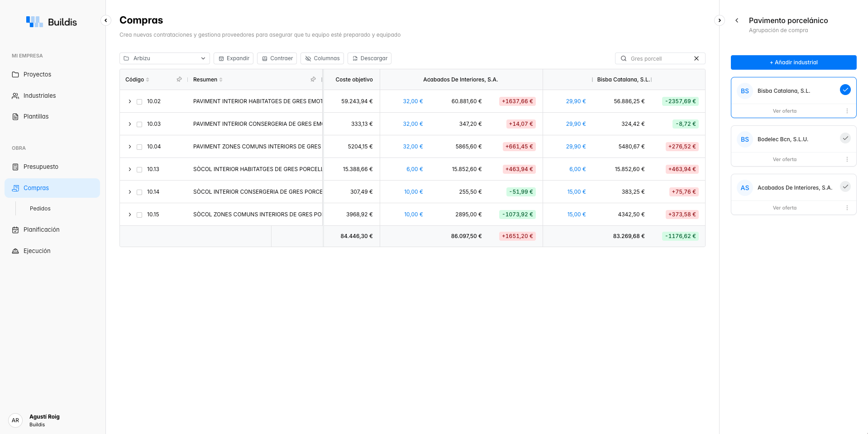Expand row 10.13
Image resolution: width=868 pixels, height=434 pixels.
(130, 169)
